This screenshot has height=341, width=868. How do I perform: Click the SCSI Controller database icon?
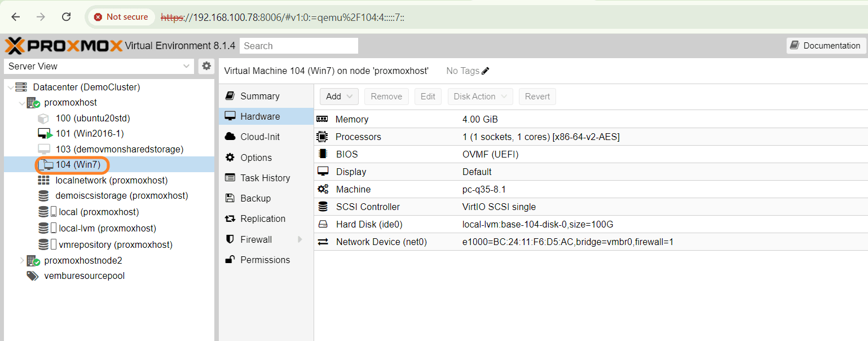323,207
